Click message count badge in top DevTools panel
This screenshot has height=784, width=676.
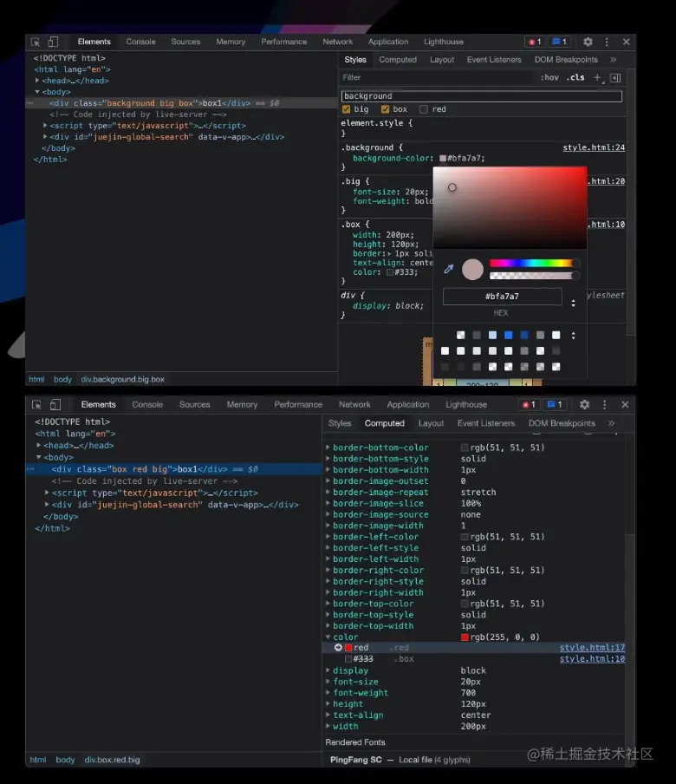click(x=560, y=42)
